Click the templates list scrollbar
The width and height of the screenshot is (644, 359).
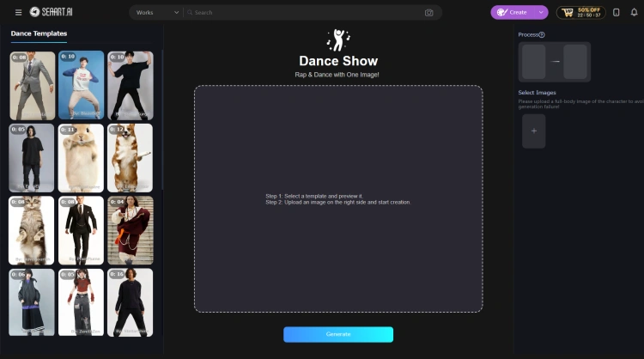[162, 119]
